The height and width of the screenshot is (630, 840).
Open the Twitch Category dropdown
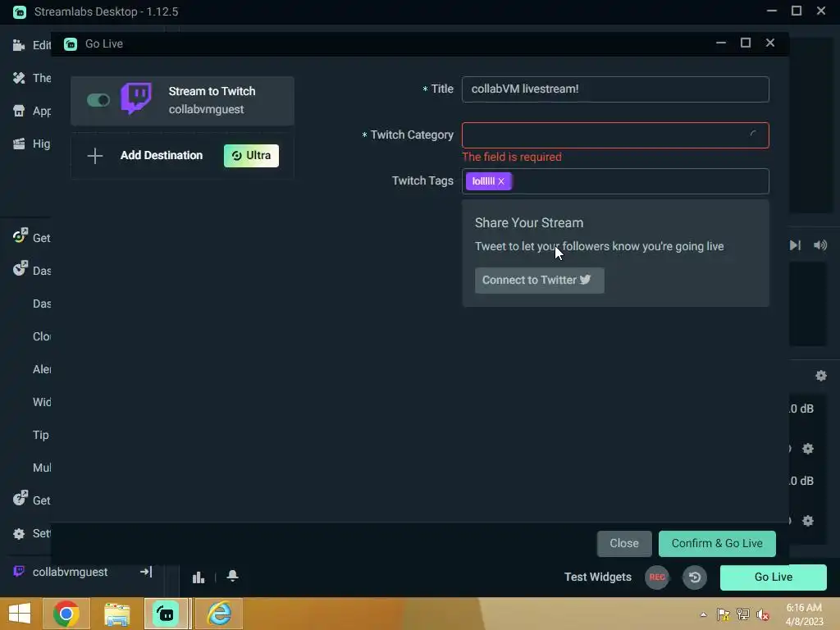[x=615, y=135]
